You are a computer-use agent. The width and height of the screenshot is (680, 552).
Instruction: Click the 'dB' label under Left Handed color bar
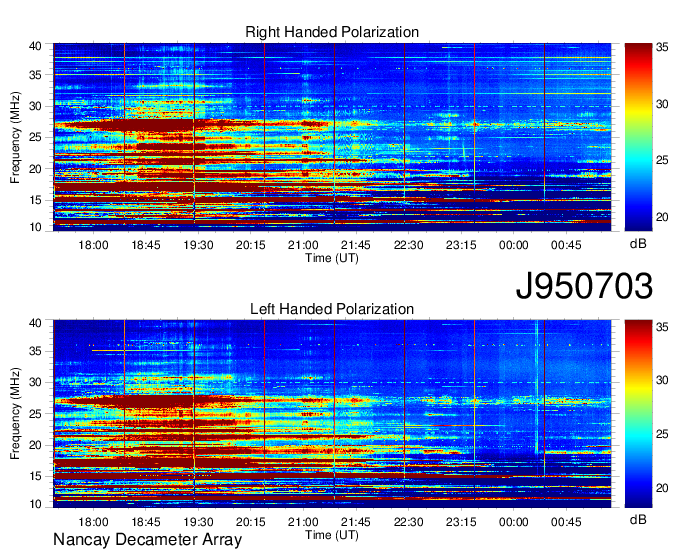(x=638, y=519)
